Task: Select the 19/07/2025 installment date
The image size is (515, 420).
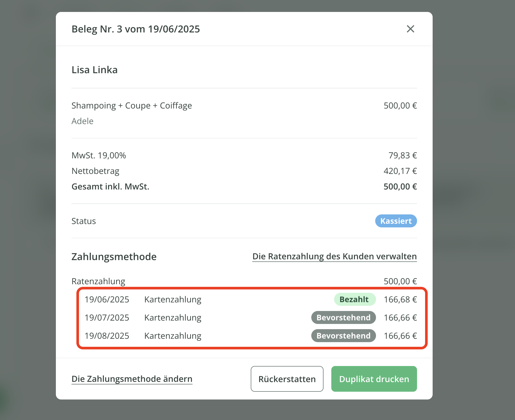Action: tap(107, 317)
